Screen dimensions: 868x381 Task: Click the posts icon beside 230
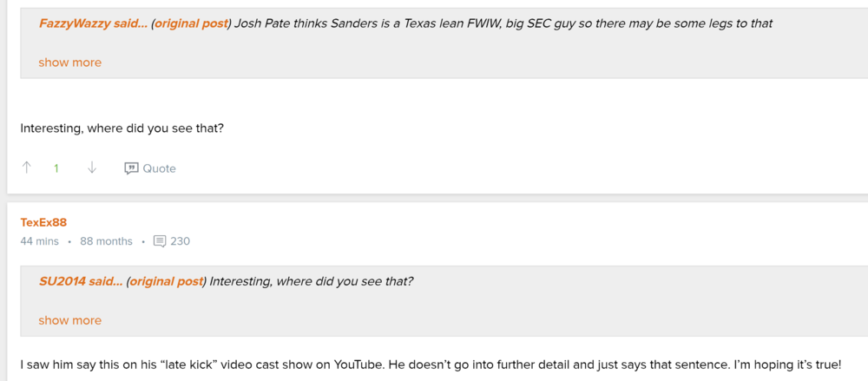pyautogui.click(x=160, y=241)
